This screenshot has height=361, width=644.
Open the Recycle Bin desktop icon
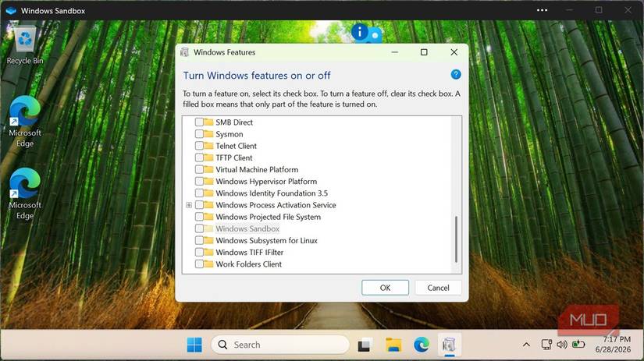(25, 45)
